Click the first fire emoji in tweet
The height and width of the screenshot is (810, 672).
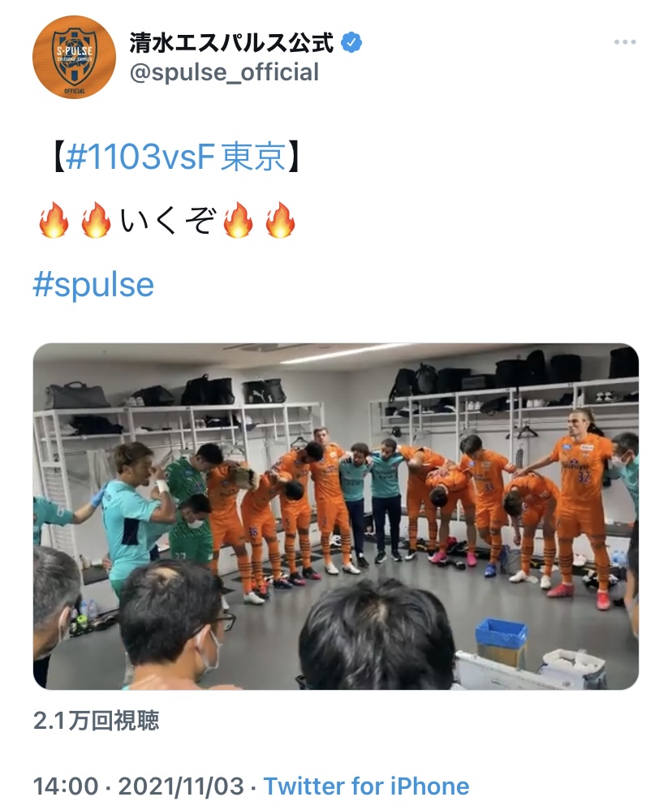coord(54,220)
